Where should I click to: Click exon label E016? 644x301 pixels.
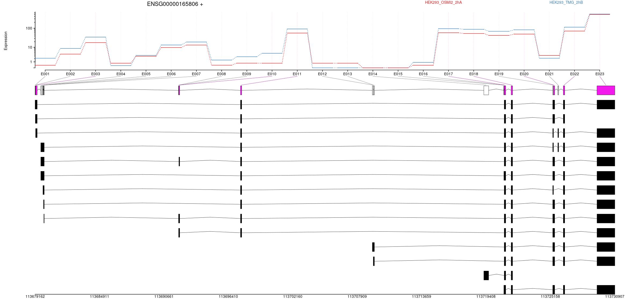coord(423,74)
